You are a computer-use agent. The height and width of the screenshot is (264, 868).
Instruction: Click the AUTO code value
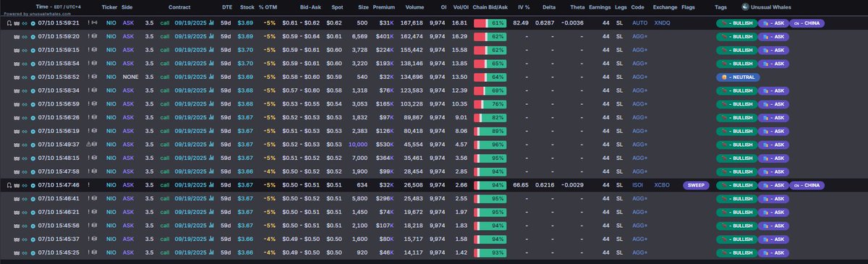coord(639,23)
